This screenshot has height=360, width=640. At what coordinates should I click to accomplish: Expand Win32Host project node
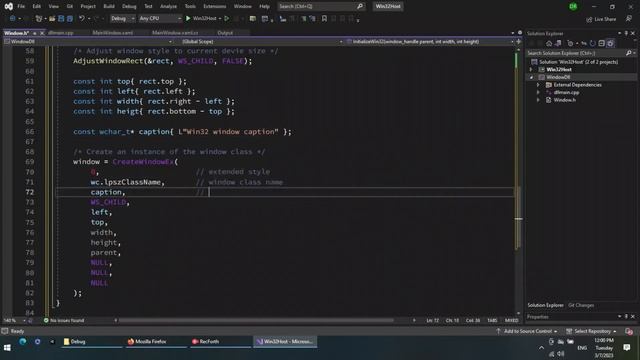point(531,69)
